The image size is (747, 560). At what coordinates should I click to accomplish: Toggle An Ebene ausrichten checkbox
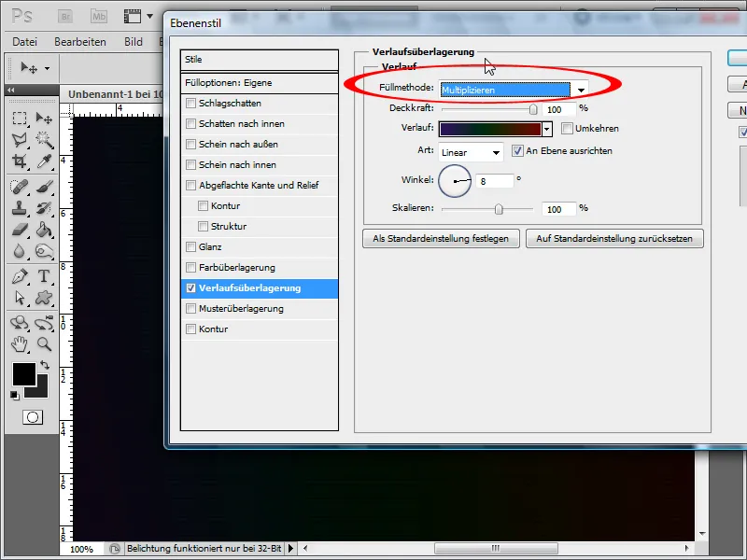[517, 151]
